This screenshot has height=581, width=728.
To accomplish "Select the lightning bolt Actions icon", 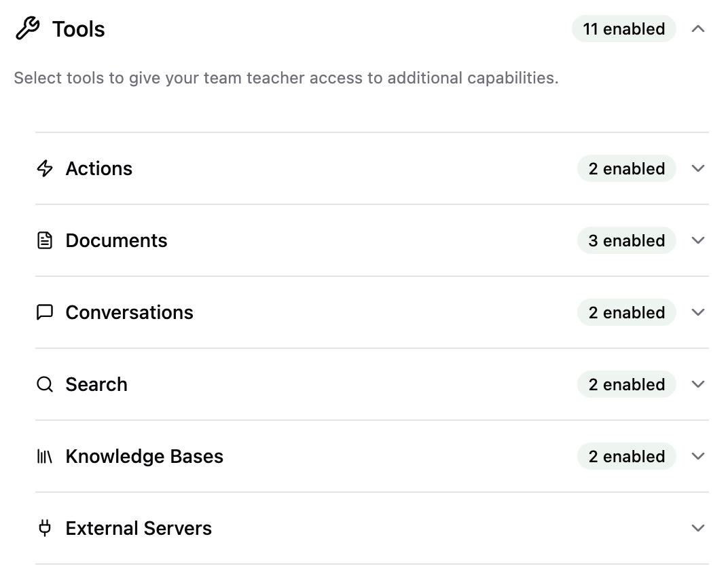I will [44, 168].
